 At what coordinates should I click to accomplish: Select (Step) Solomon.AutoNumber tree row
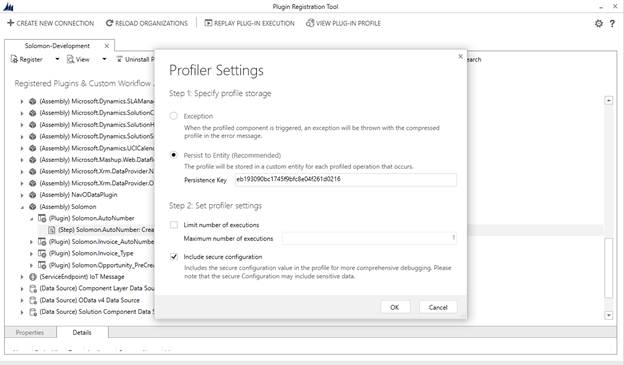[105, 230]
